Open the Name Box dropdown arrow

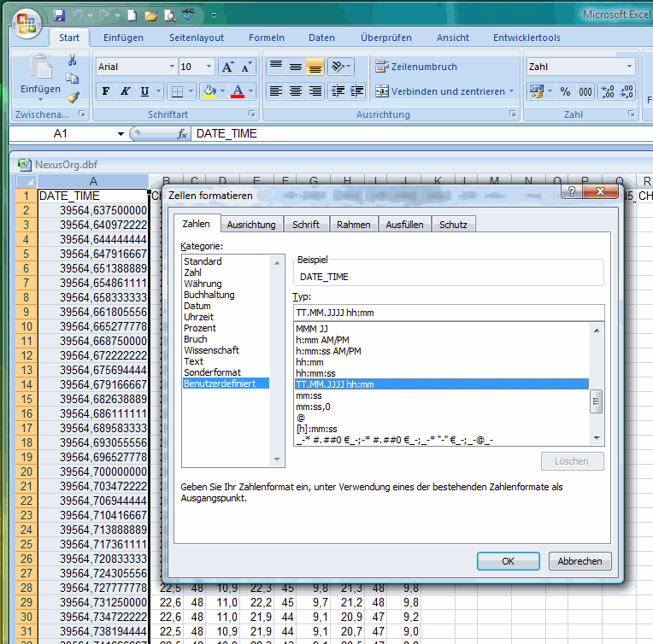tap(121, 134)
